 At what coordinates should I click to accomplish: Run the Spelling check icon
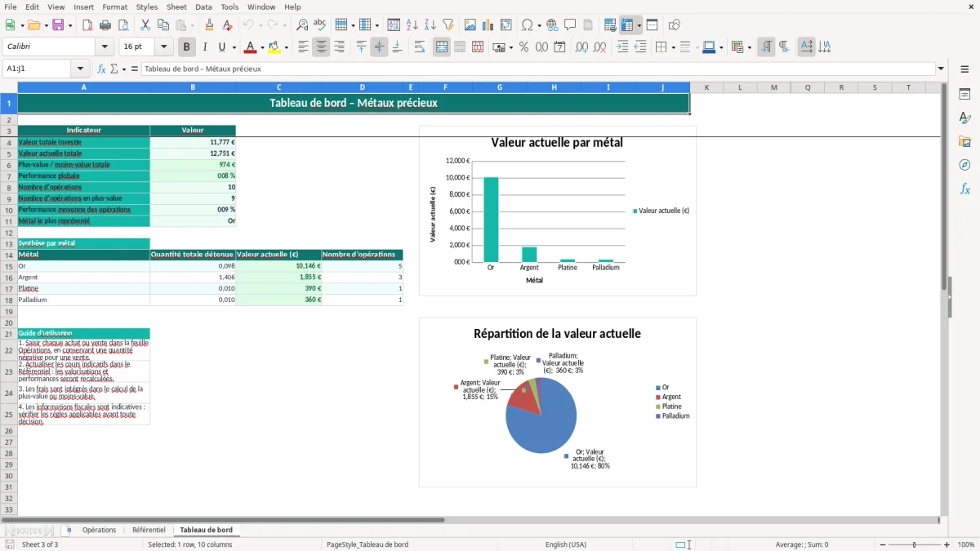click(320, 25)
